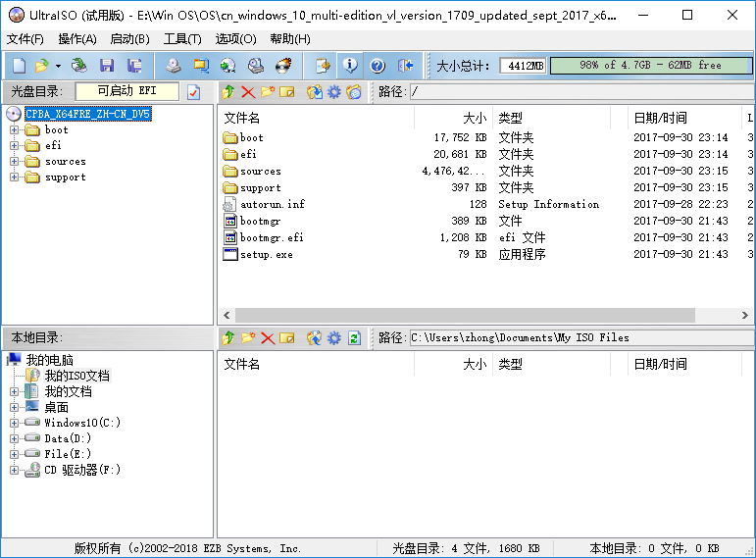The width and height of the screenshot is (756, 558).
Task: Click the 4412MB total size box
Action: coord(524,66)
